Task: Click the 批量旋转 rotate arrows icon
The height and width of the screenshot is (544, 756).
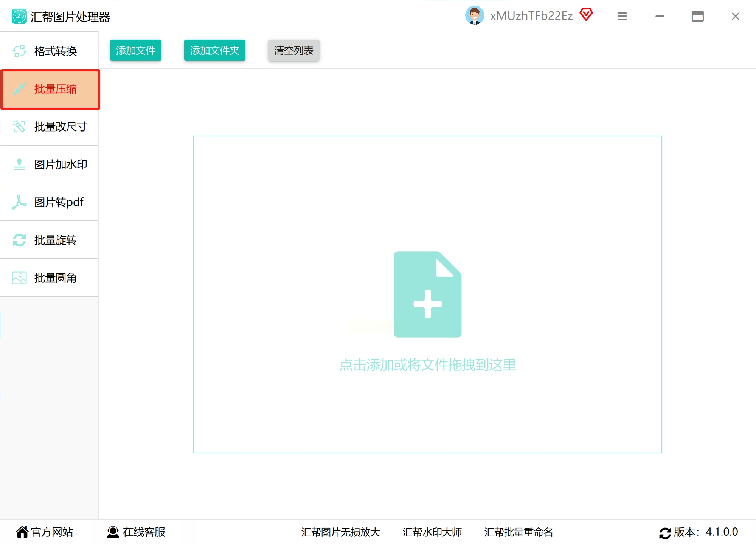Action: point(19,240)
